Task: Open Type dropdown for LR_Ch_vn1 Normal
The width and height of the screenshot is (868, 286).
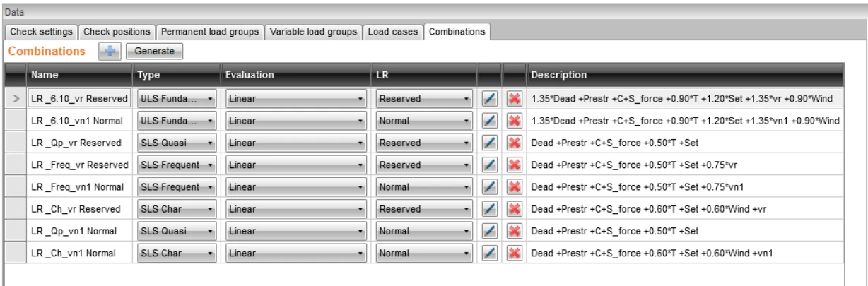Action: click(176, 253)
